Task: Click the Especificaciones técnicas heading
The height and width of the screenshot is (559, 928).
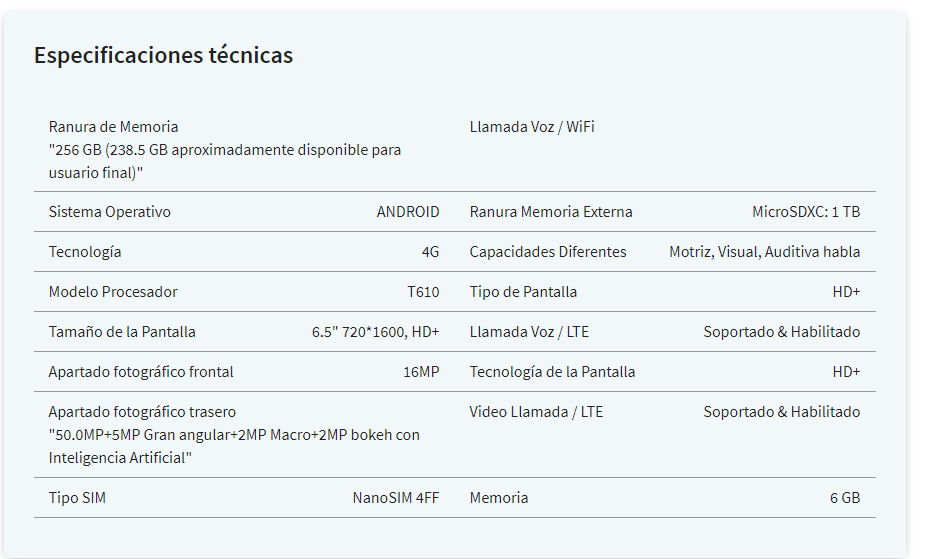Action: point(163,55)
